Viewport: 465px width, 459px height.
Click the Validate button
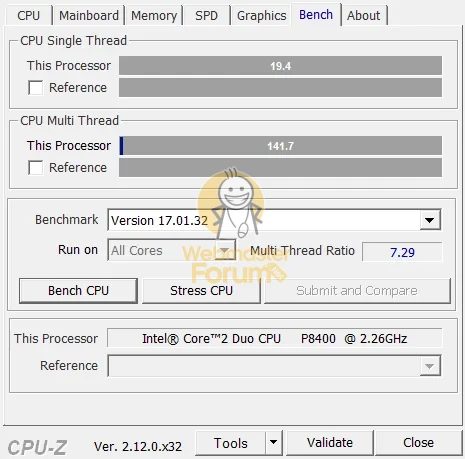coord(330,443)
